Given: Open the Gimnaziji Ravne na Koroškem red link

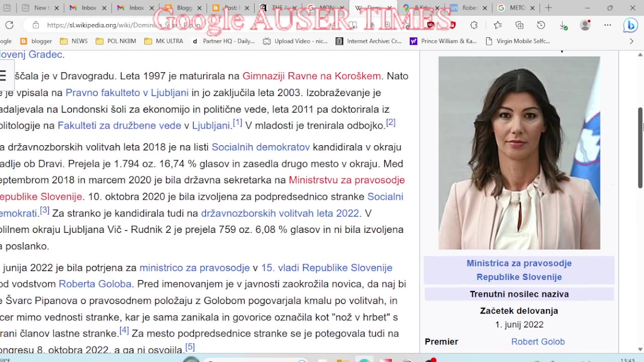Looking at the screenshot, I should tap(312, 76).
